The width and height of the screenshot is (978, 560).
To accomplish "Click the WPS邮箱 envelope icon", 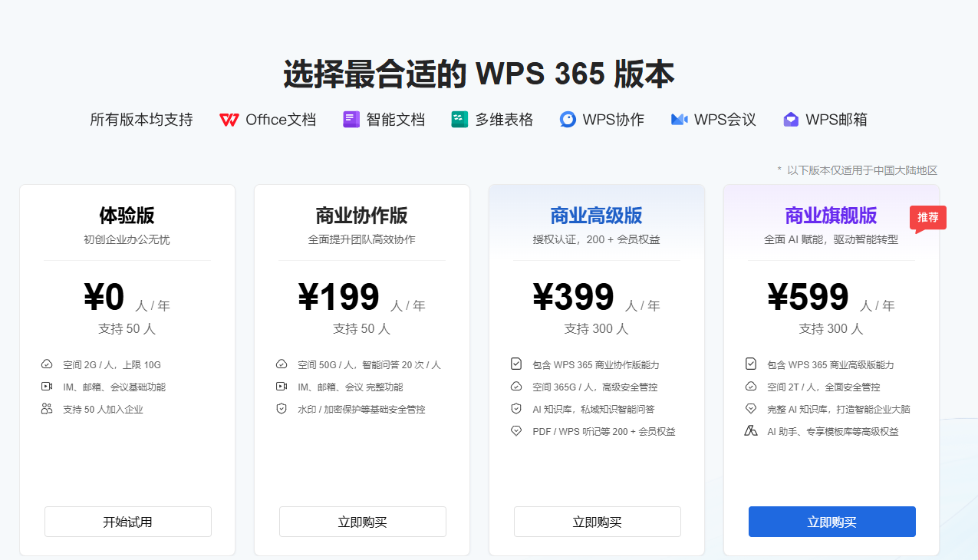I will click(791, 120).
